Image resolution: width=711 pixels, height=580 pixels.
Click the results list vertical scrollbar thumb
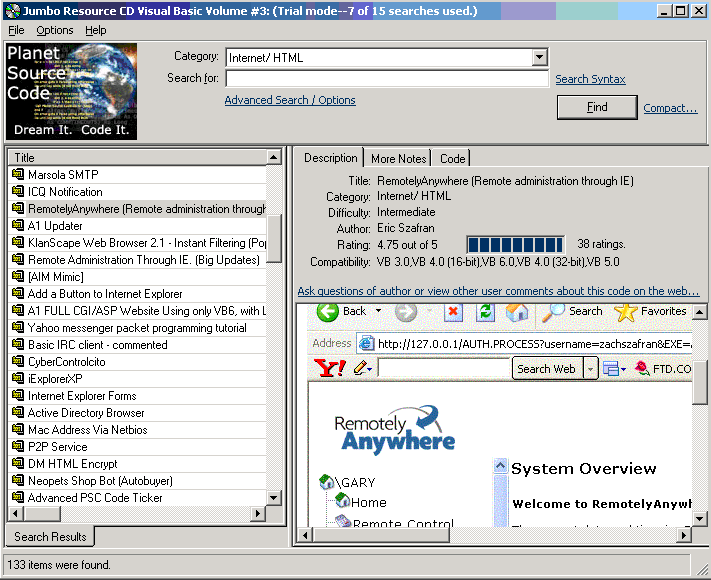[273, 239]
